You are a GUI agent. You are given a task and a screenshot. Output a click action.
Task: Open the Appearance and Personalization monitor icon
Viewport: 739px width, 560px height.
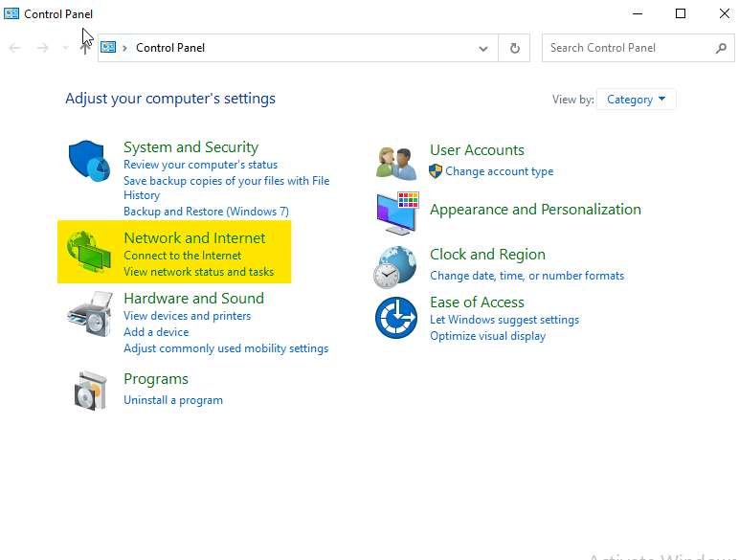[398, 213]
